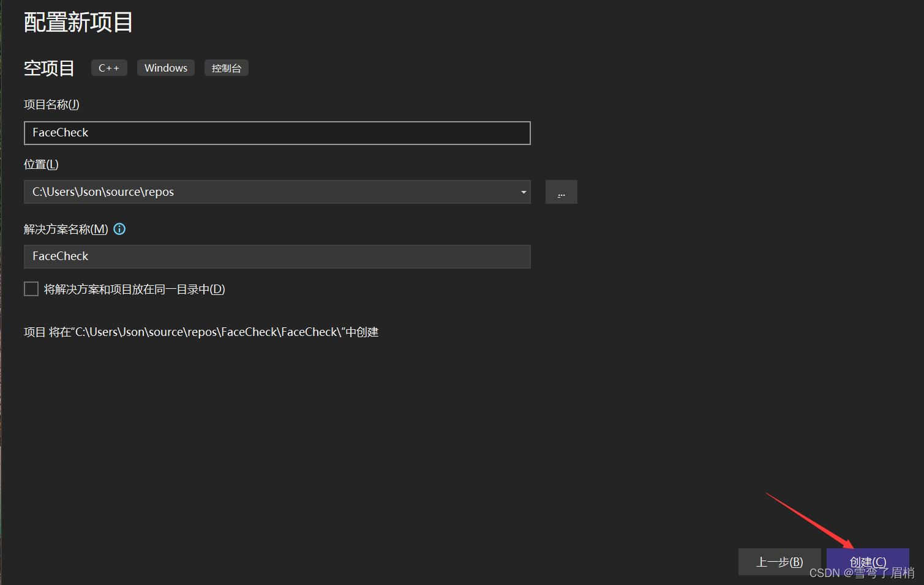Click the Windows tag label
Image resolution: width=924 pixels, height=585 pixels.
166,68
